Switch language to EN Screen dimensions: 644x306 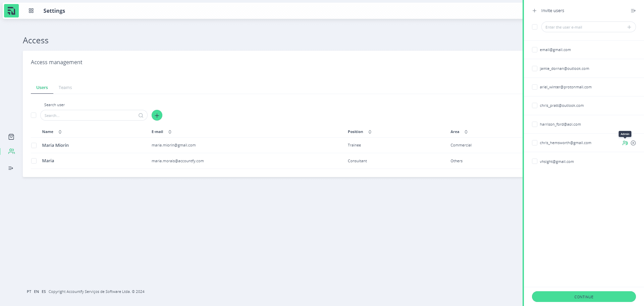click(x=36, y=292)
